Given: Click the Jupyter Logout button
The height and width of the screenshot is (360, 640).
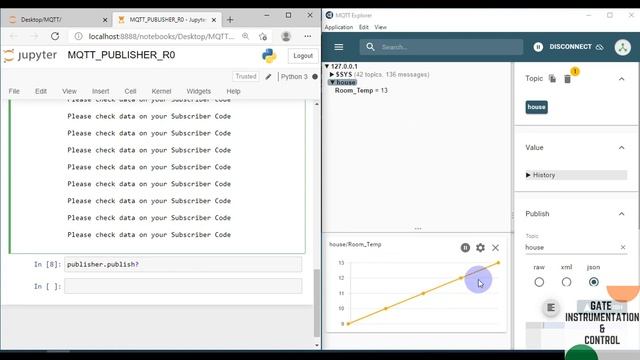Looking at the screenshot, I should pyautogui.click(x=303, y=56).
